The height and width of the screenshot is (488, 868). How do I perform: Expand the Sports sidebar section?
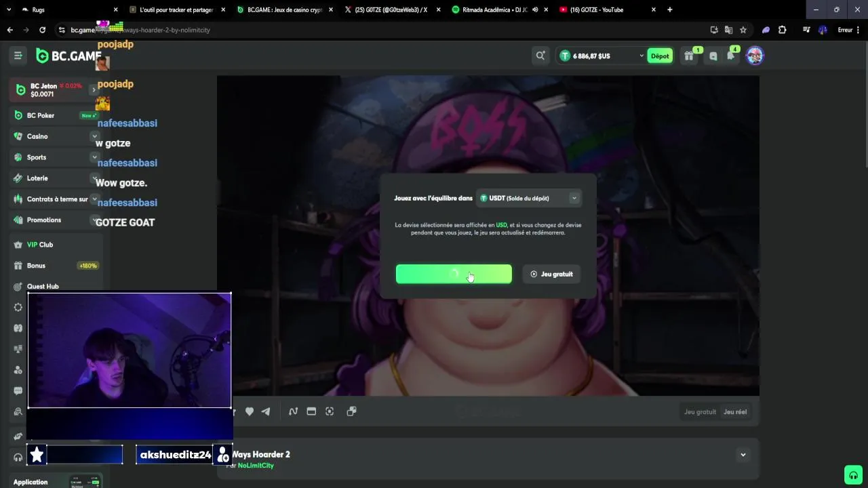94,157
